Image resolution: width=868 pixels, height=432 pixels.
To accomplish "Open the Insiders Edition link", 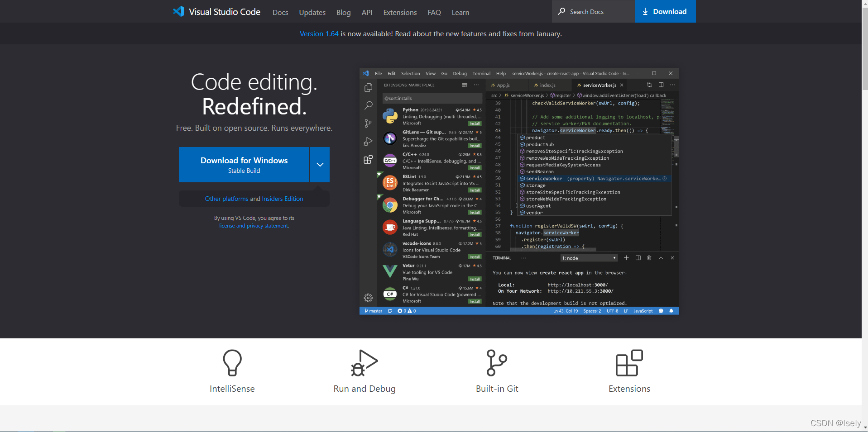I will click(x=283, y=199).
